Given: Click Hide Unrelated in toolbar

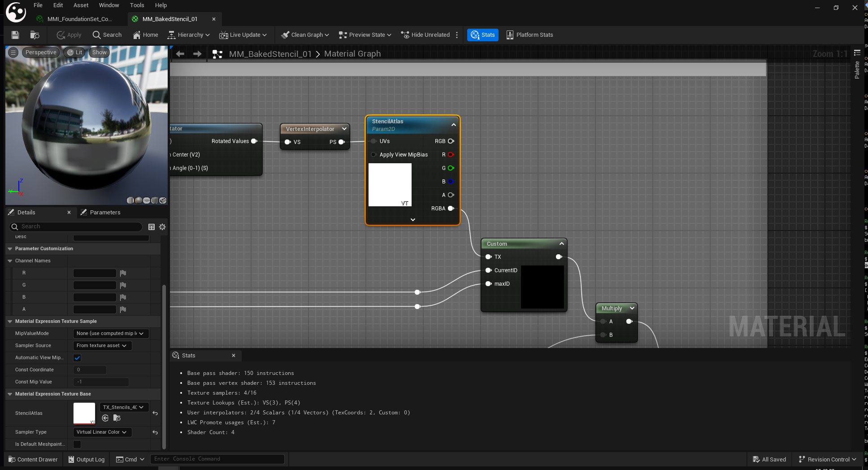Looking at the screenshot, I should 425,35.
